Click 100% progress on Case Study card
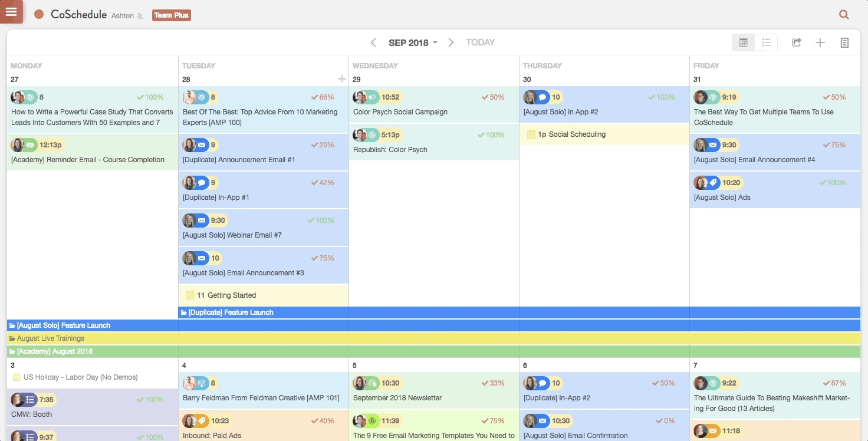Screen dimensions: 868x441 tap(150, 97)
